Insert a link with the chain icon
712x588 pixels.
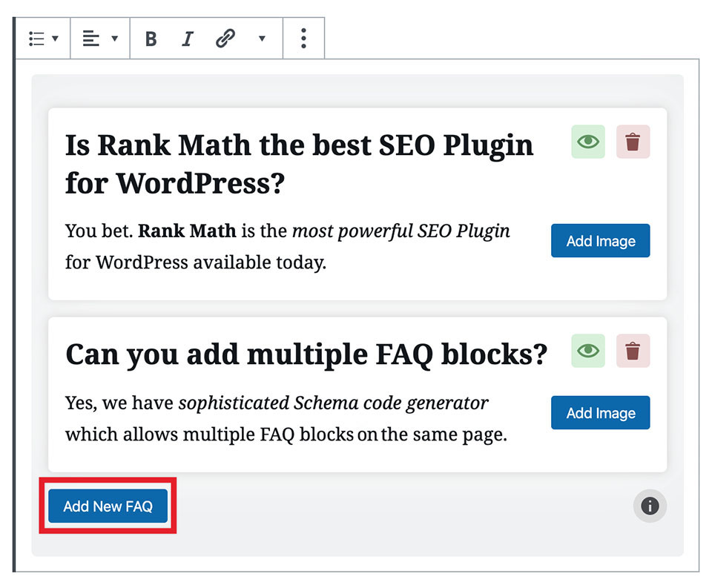pos(225,39)
